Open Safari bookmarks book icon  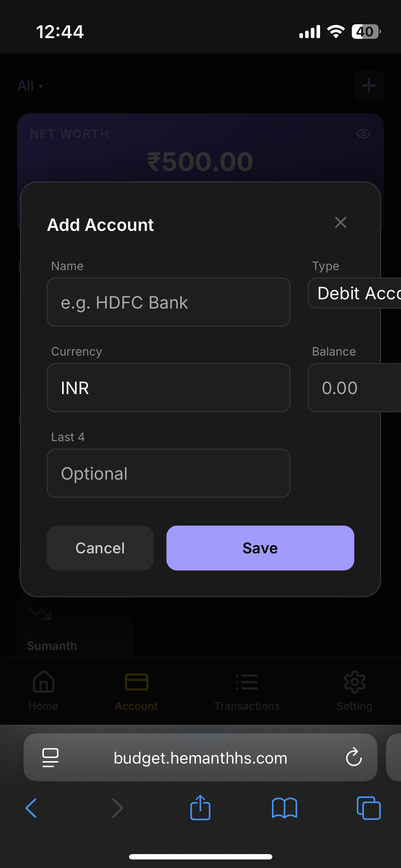[284, 808]
